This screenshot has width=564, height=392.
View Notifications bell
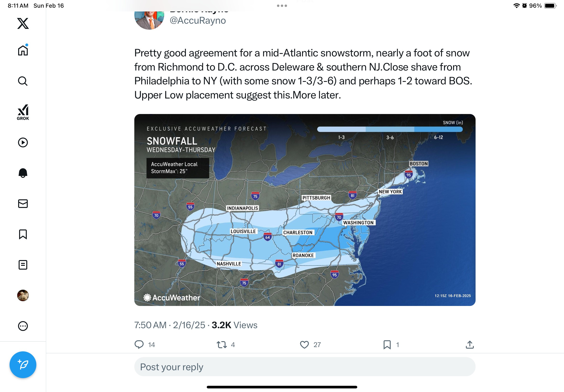click(23, 173)
